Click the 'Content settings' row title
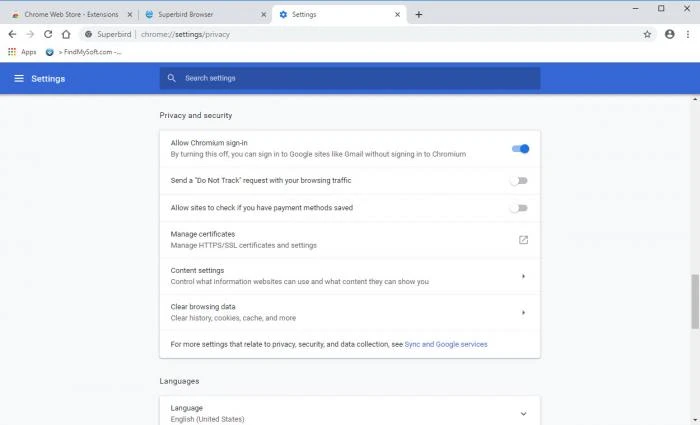This screenshot has height=425, width=700. point(197,271)
